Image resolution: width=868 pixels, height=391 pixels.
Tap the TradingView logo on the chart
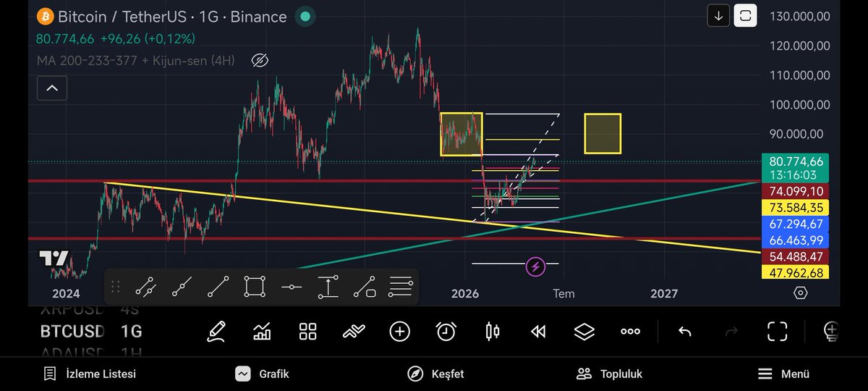[54, 259]
